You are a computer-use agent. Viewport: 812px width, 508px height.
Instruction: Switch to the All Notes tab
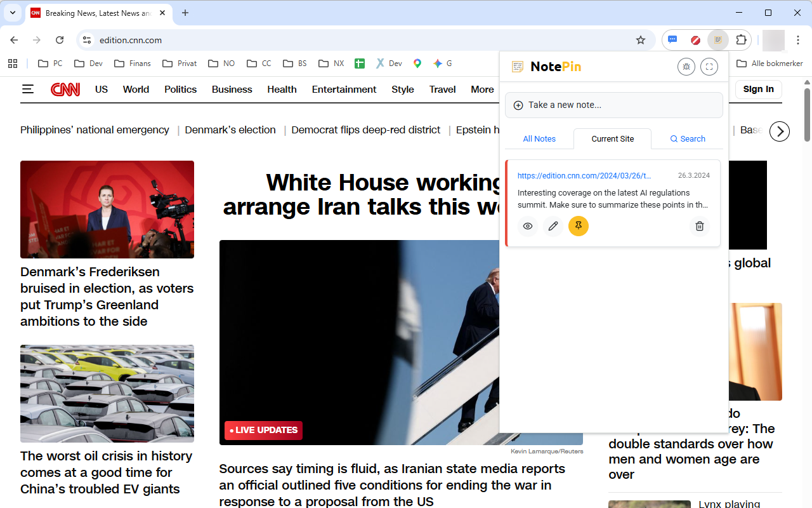[x=539, y=138]
